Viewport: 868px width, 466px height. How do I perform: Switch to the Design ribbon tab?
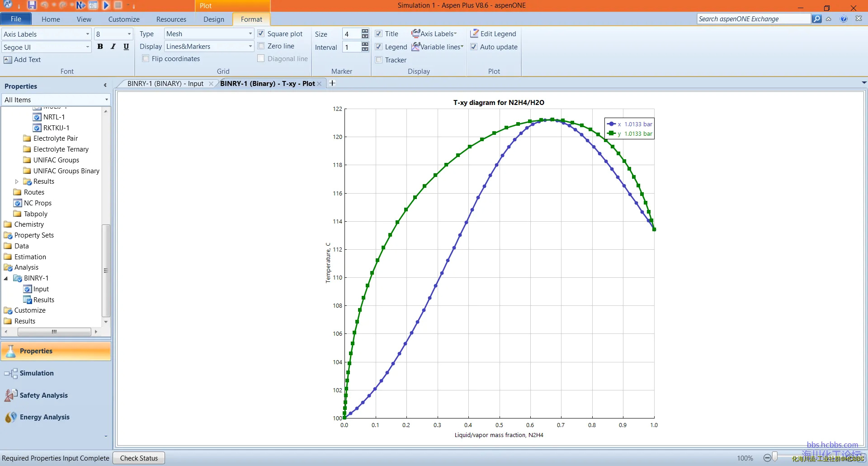coord(214,19)
